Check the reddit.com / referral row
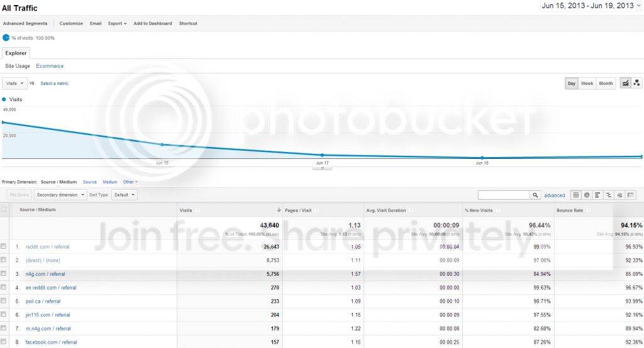The image size is (644, 348). [x=4, y=246]
